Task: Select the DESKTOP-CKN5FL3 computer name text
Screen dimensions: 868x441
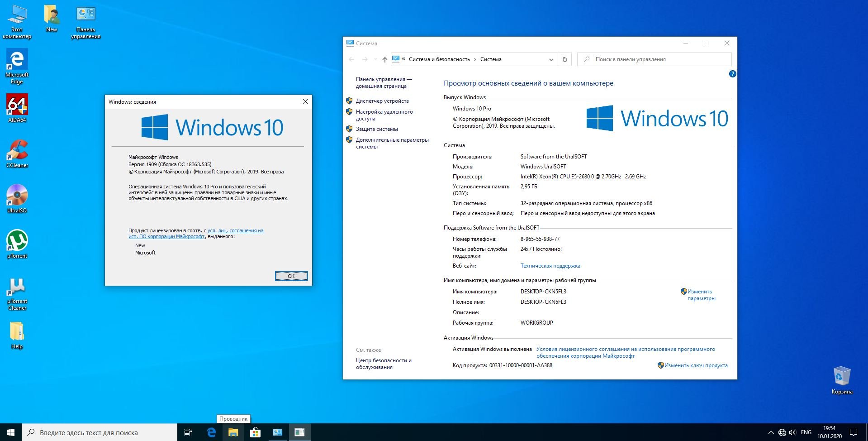Action: (543, 292)
